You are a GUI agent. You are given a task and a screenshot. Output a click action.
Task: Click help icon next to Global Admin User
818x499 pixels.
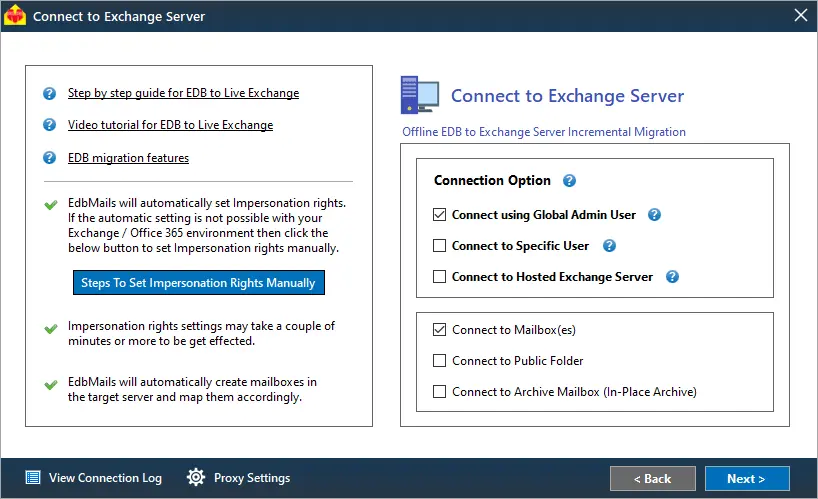coord(654,215)
